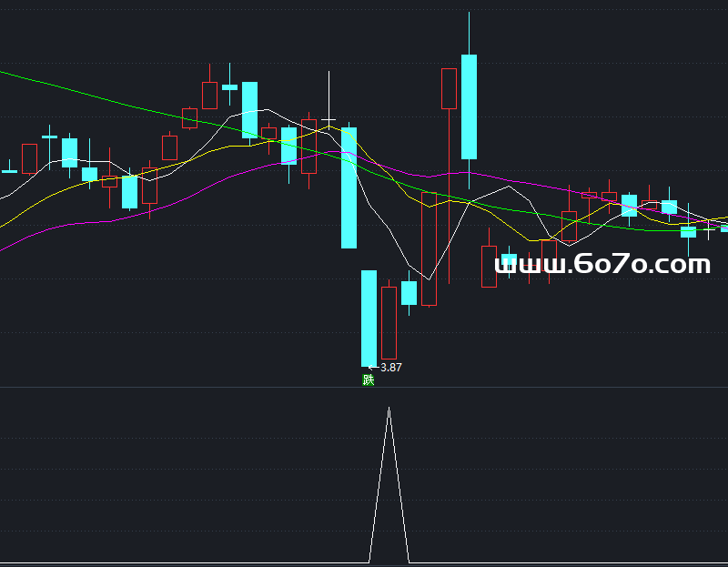
Task: Click the white moving average line's deepest dip
Action: click(x=428, y=278)
